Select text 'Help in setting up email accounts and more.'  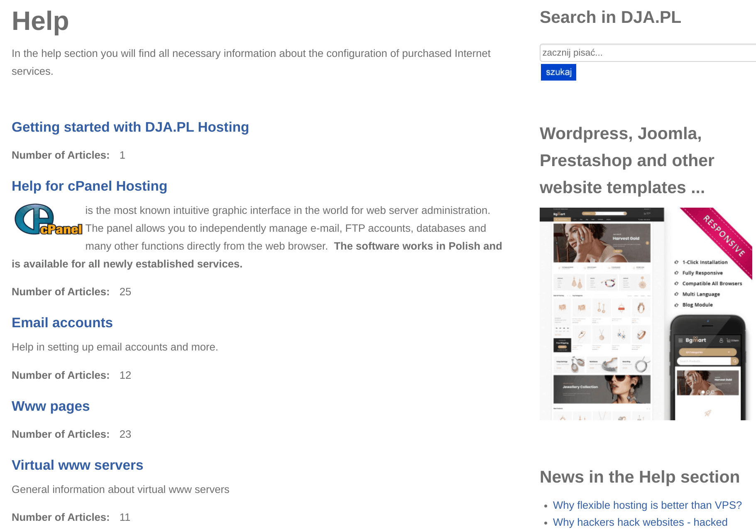(x=115, y=347)
